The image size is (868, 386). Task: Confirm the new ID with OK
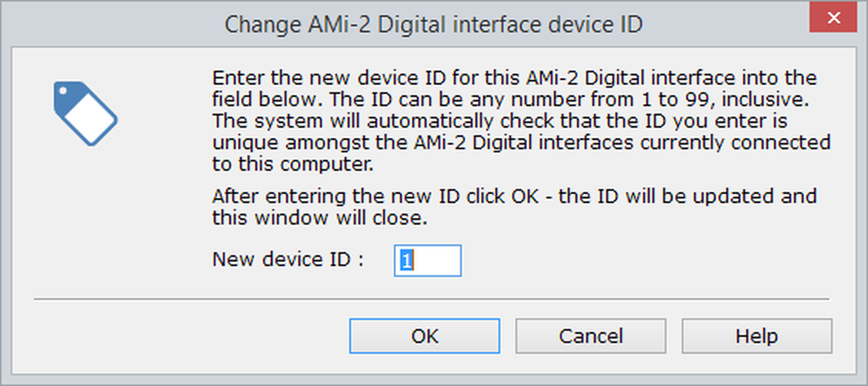[x=424, y=336]
